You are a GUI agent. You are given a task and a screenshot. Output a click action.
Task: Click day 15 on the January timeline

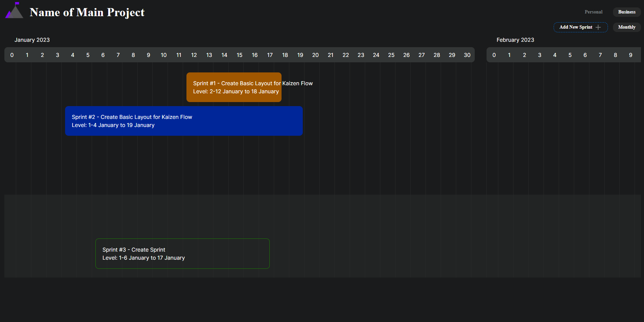[239, 55]
